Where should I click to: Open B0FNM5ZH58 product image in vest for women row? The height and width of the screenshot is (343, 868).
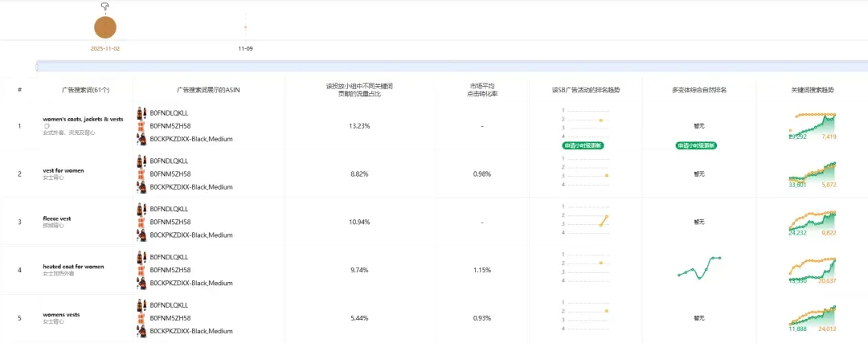(141, 174)
